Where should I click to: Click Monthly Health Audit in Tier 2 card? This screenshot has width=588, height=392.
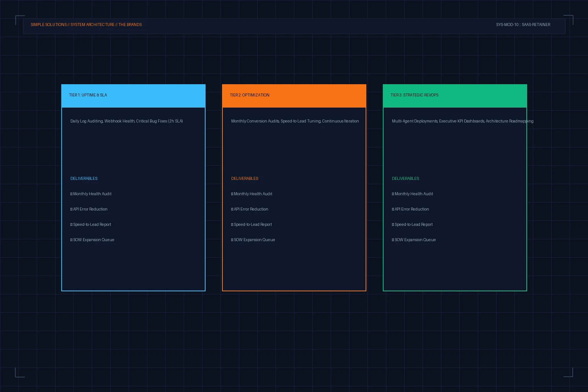[252, 194]
